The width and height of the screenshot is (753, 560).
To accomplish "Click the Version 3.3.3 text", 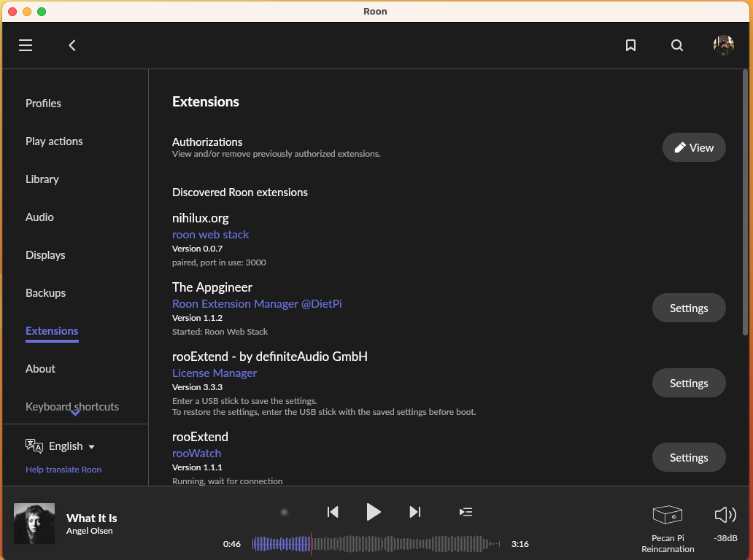I will (x=198, y=386).
